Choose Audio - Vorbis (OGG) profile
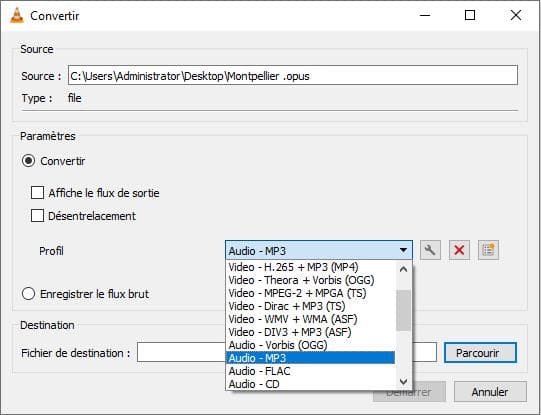 (311, 345)
